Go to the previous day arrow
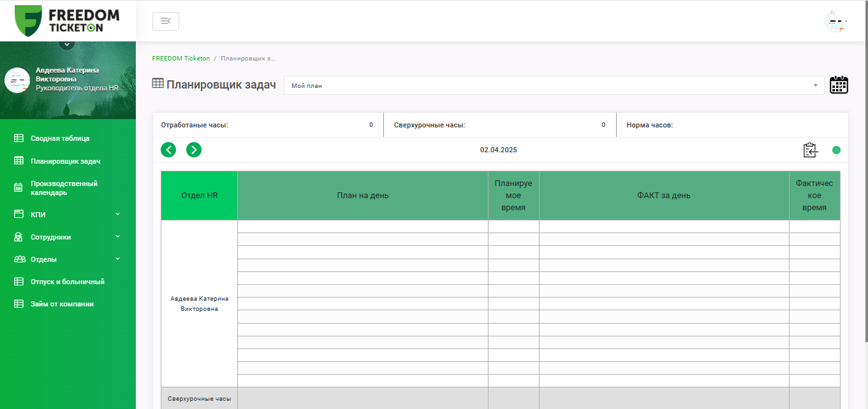The width and height of the screenshot is (868, 409). tap(168, 150)
